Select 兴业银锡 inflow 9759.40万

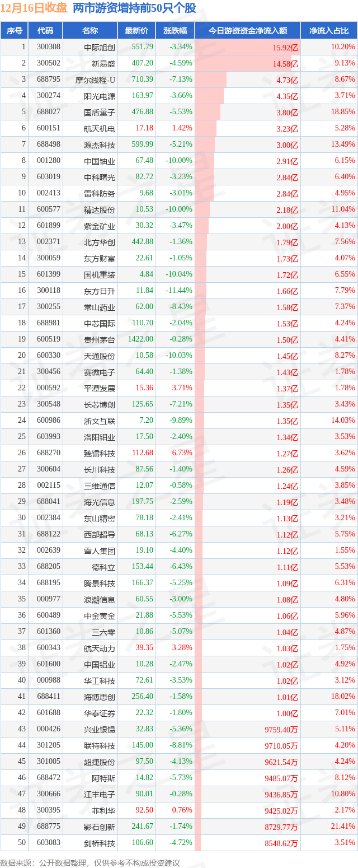281,730
